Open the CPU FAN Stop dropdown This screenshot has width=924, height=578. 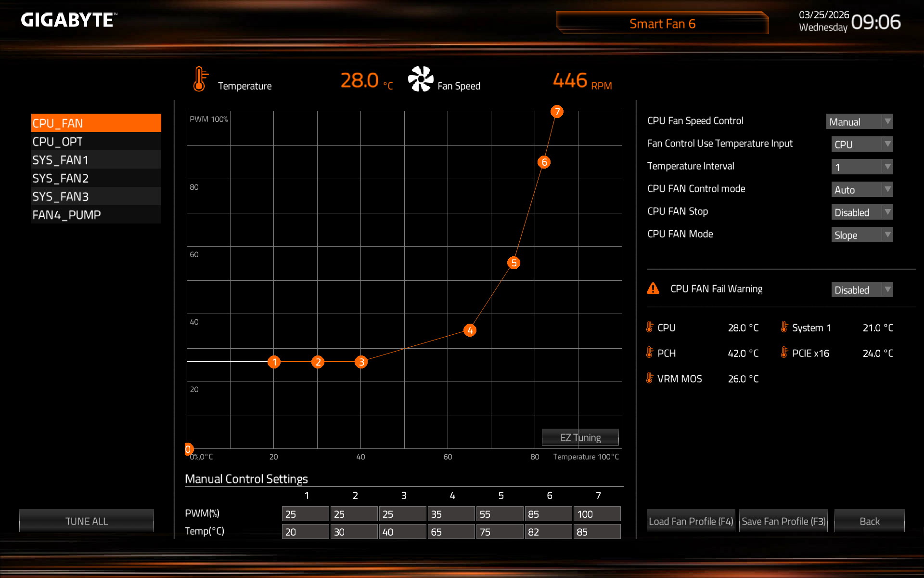click(861, 212)
